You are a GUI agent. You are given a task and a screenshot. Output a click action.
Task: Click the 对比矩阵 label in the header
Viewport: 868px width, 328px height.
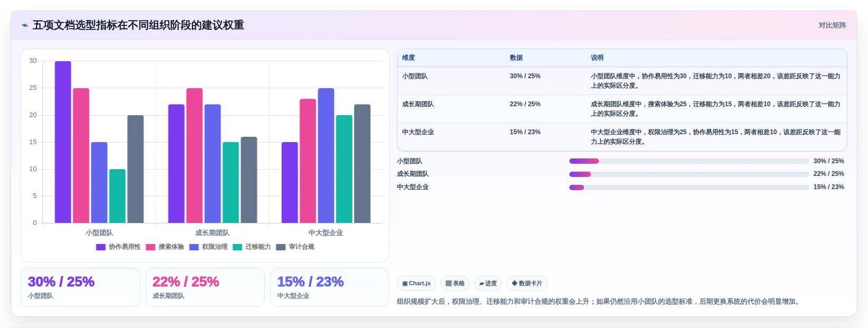(x=832, y=25)
